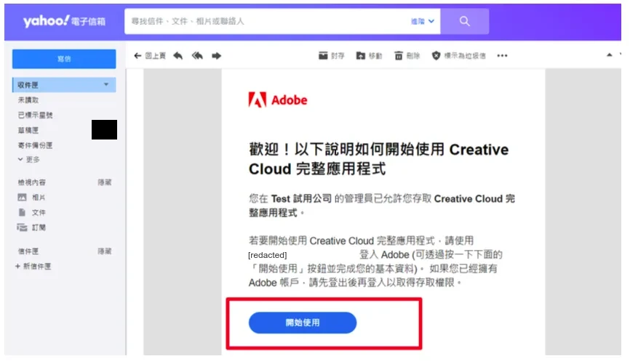
Task: Expand the 更多 more folders chevron
Action: (20, 159)
